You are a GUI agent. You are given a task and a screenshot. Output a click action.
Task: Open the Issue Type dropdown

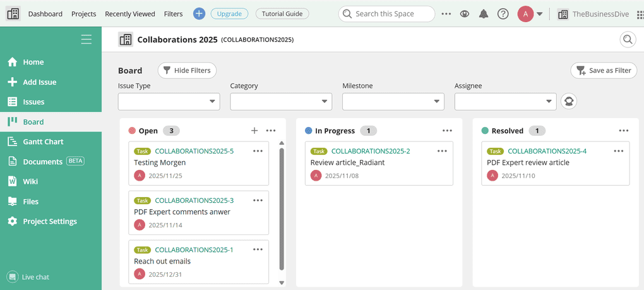click(169, 102)
